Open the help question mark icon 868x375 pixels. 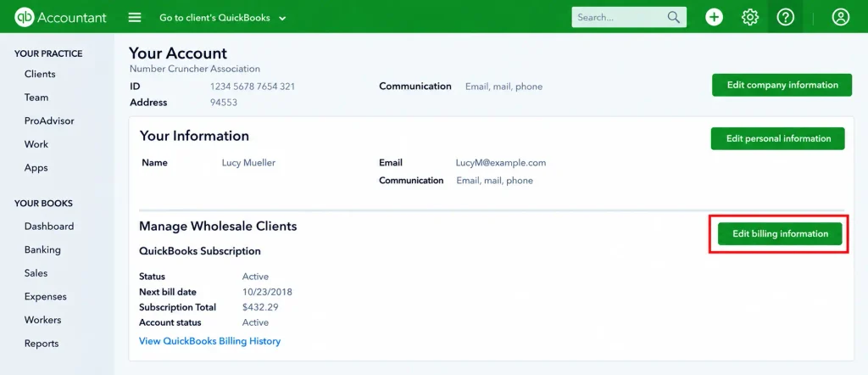point(786,17)
